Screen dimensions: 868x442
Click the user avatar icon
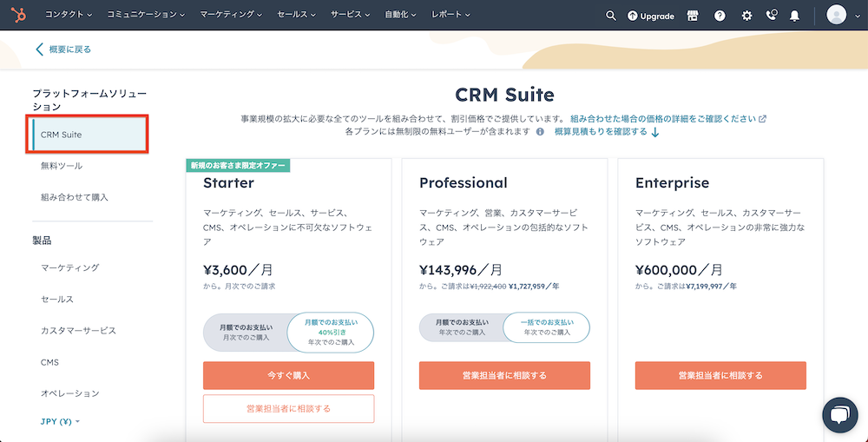pos(836,15)
